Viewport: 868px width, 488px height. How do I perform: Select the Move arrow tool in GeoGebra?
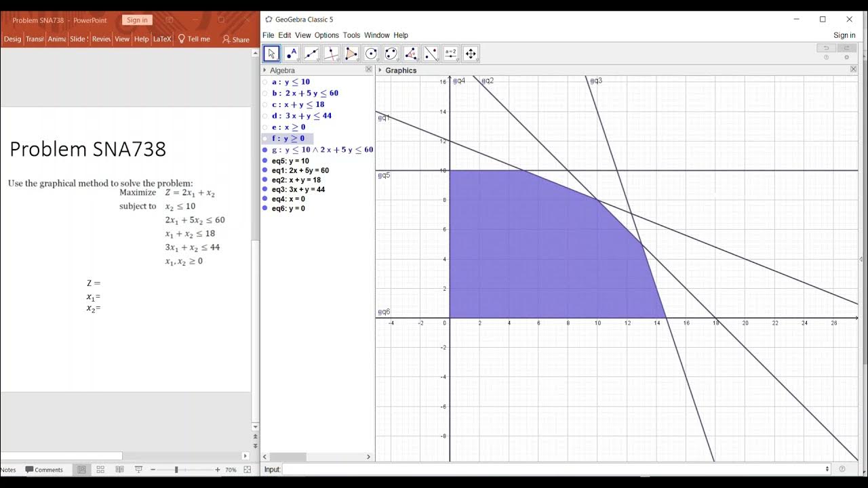(272, 54)
